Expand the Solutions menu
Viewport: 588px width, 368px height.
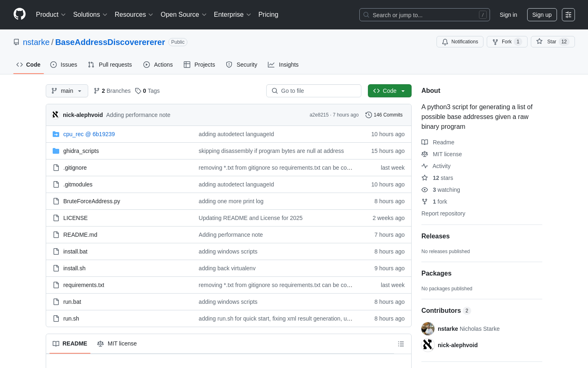click(90, 15)
